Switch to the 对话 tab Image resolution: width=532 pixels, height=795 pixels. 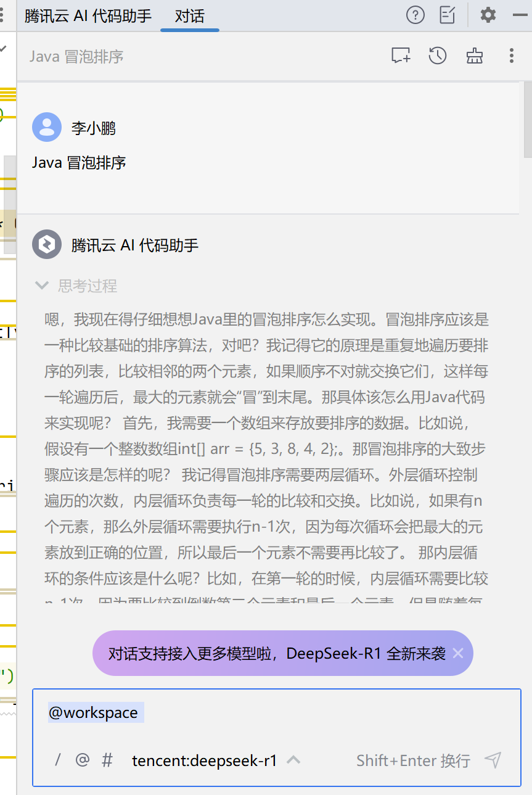point(190,16)
